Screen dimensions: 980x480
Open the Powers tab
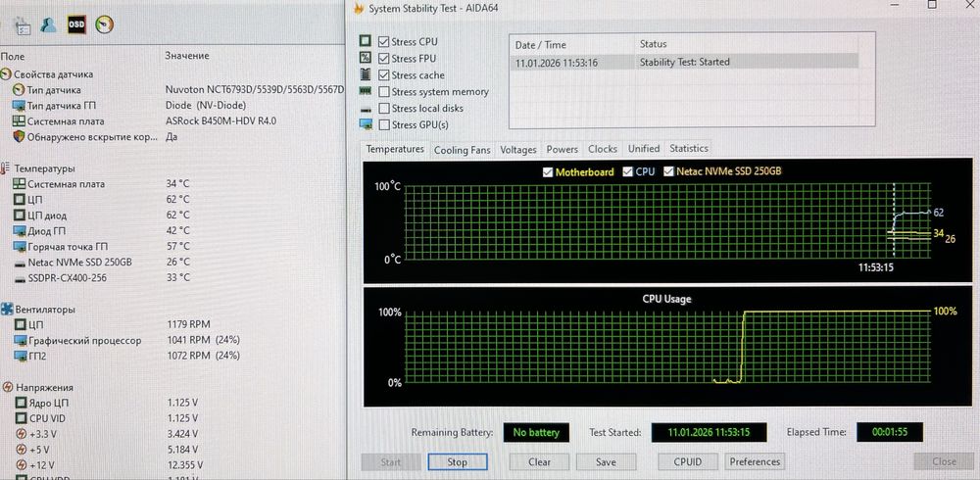(563, 149)
